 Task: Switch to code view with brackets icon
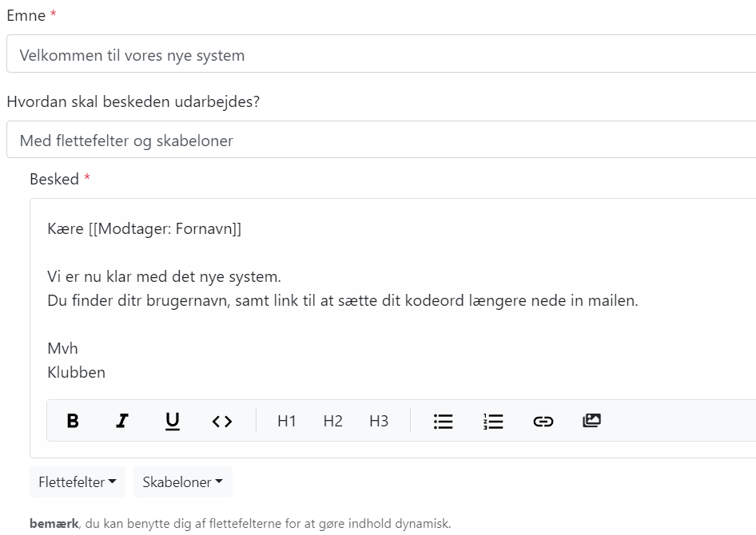click(x=222, y=422)
